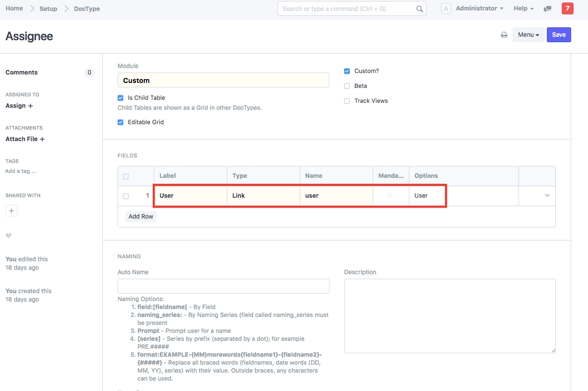Image resolution: width=588 pixels, height=391 pixels.
Task: Click Add Row below the fields table
Action: tap(141, 217)
